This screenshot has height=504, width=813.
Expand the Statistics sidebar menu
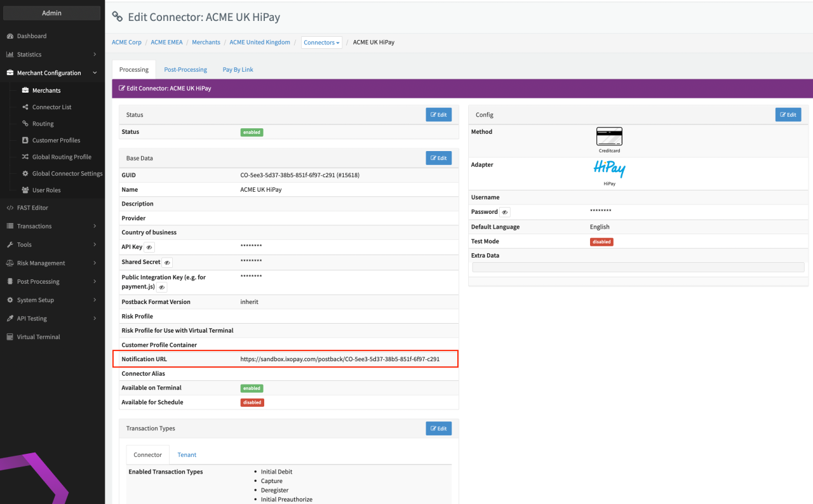click(95, 55)
